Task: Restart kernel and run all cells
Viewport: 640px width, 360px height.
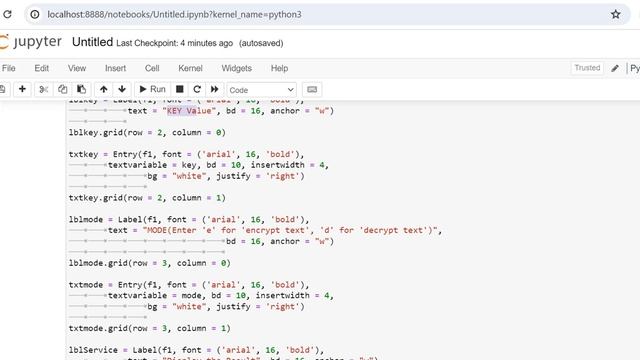Action: [x=215, y=89]
